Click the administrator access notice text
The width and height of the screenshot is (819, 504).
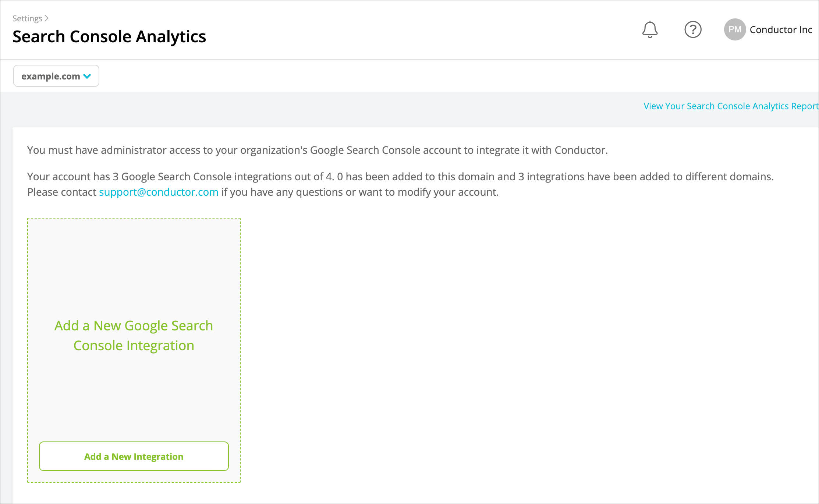(x=317, y=150)
